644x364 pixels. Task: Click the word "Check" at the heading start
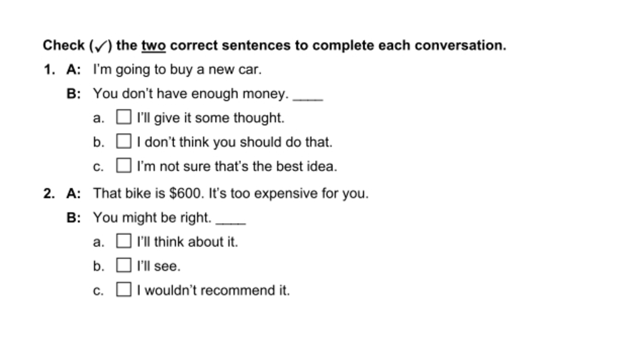coord(64,45)
